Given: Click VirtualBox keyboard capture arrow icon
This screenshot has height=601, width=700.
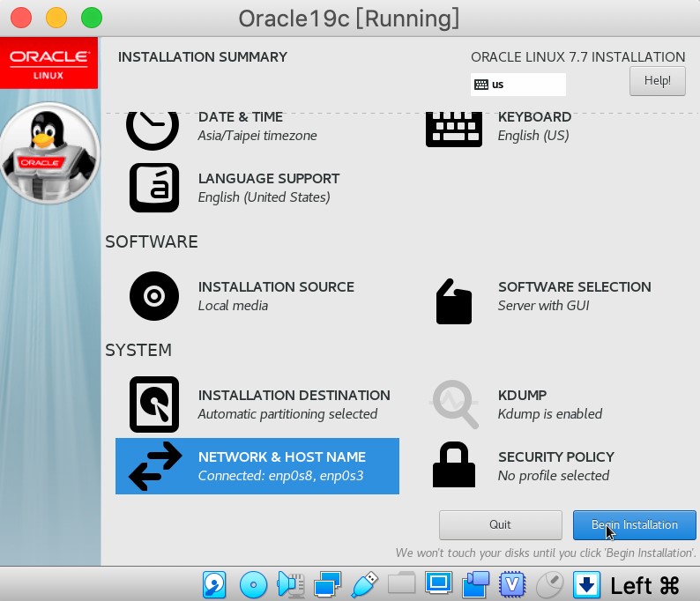Looking at the screenshot, I should [586, 584].
